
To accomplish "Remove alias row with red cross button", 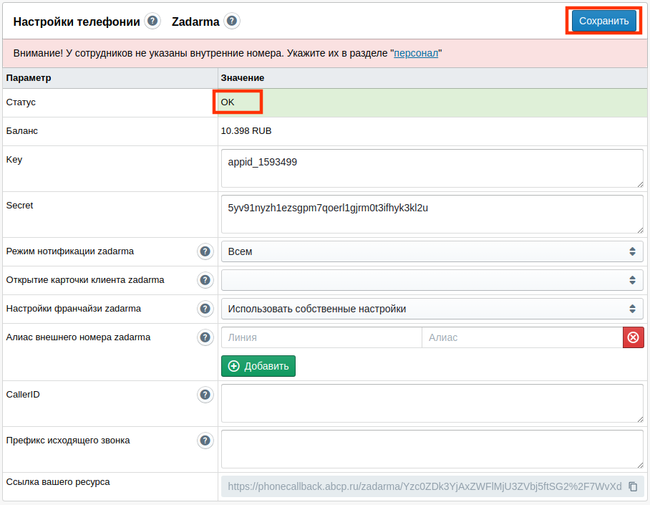I will click(x=633, y=337).
